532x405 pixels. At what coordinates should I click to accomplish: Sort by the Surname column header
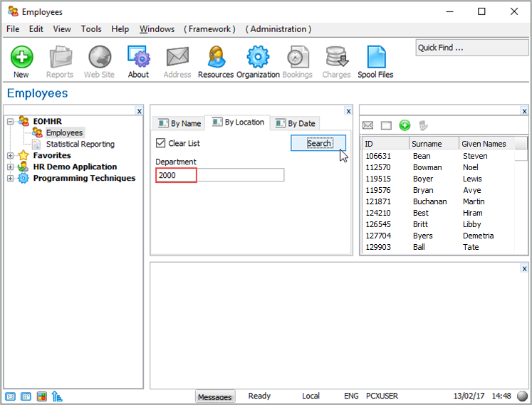tap(434, 144)
